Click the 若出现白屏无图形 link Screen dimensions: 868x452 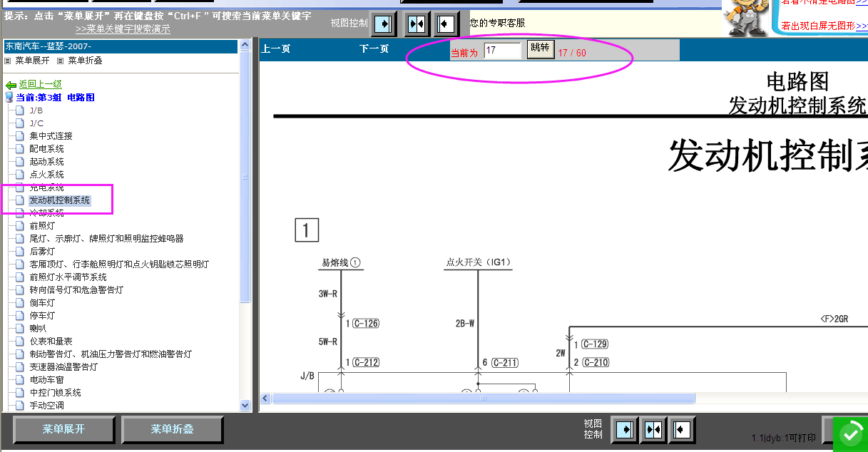824,26
